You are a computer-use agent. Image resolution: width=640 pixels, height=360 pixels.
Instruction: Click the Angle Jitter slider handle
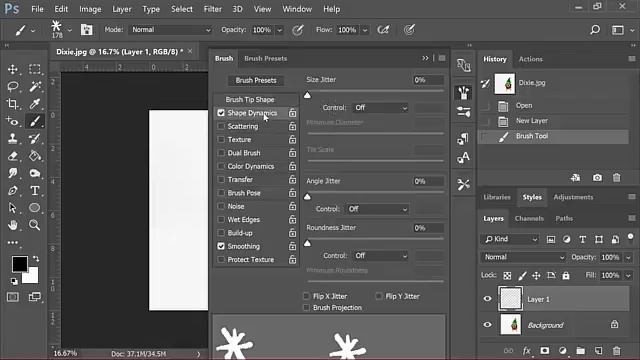[x=307, y=197]
